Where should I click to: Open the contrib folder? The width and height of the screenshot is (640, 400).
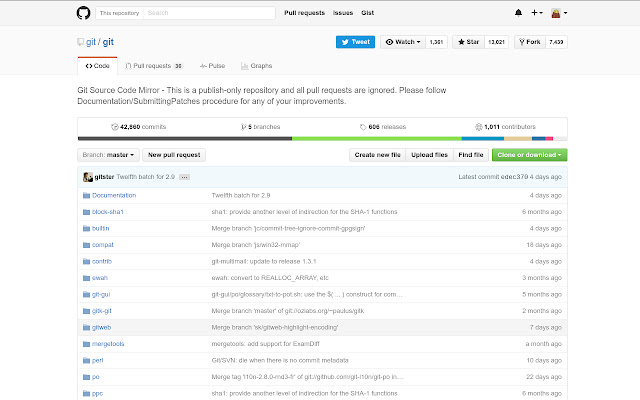(102, 262)
